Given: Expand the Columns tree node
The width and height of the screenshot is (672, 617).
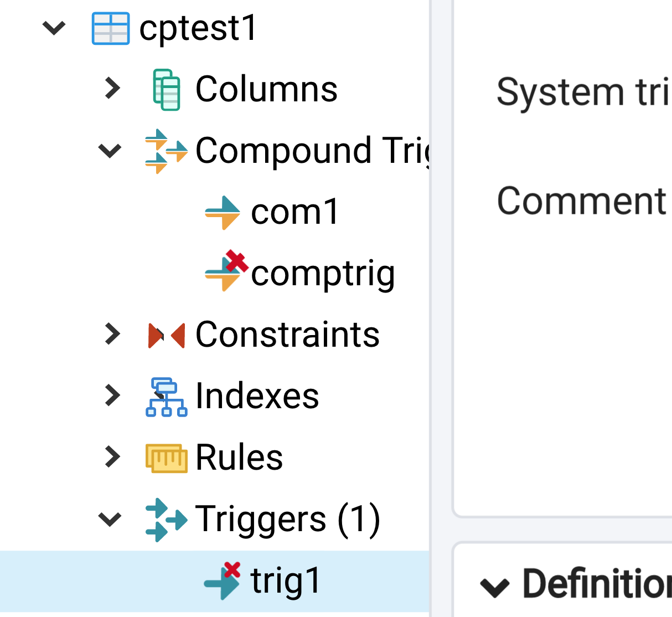Looking at the screenshot, I should point(112,89).
